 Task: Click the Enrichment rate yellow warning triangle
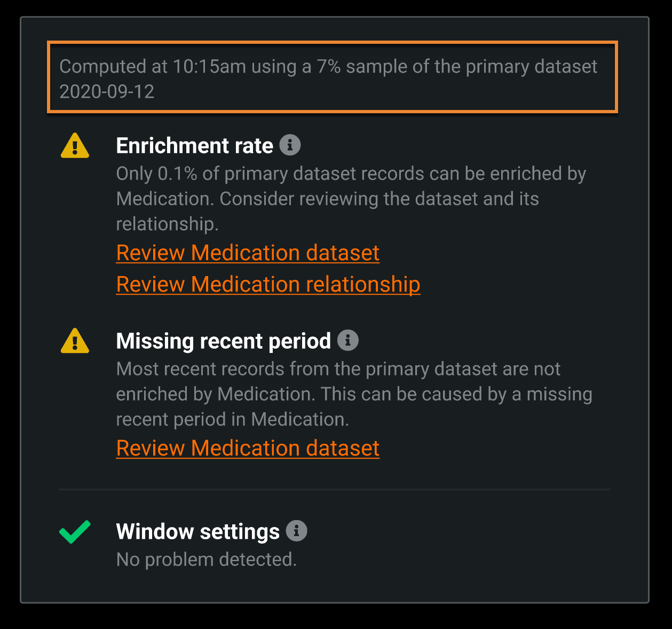[75, 146]
